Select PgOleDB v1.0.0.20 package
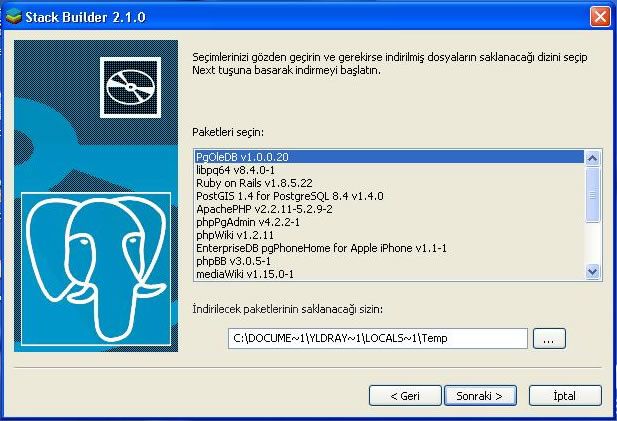The image size is (617, 421). [389, 157]
